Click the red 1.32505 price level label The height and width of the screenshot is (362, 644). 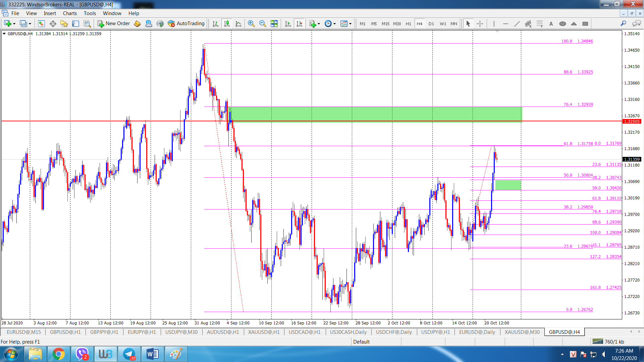coord(632,122)
